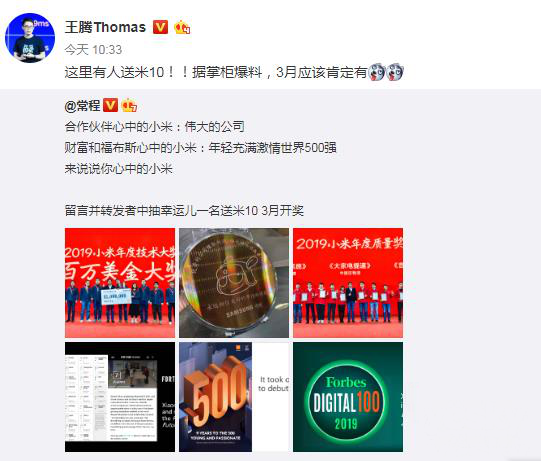Click the orange verified V badge beside 王腾Thomas
Screen dimensions: 541x461
point(160,27)
